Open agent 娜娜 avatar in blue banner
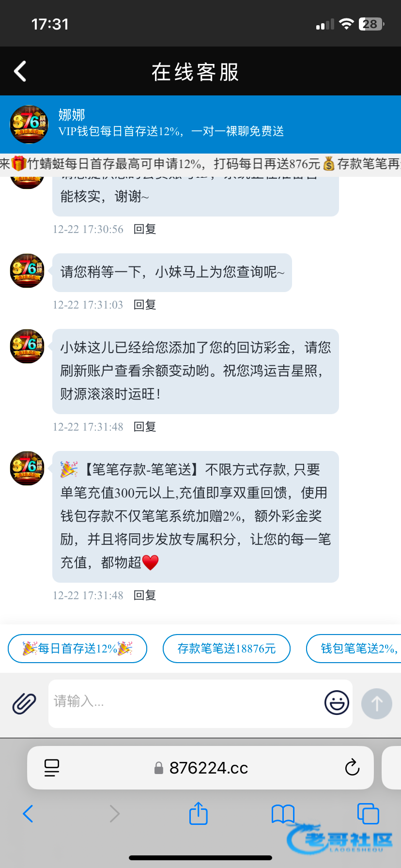The image size is (401, 868). (29, 124)
